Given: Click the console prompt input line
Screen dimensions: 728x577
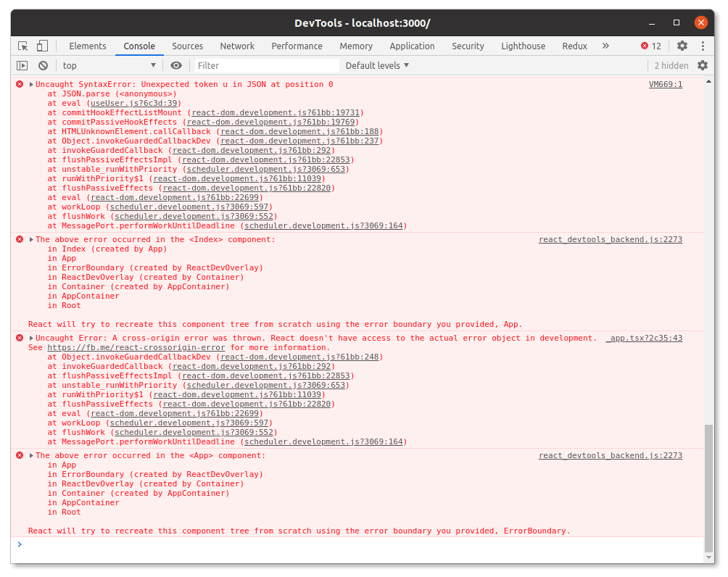Looking at the screenshot, I should [357, 544].
